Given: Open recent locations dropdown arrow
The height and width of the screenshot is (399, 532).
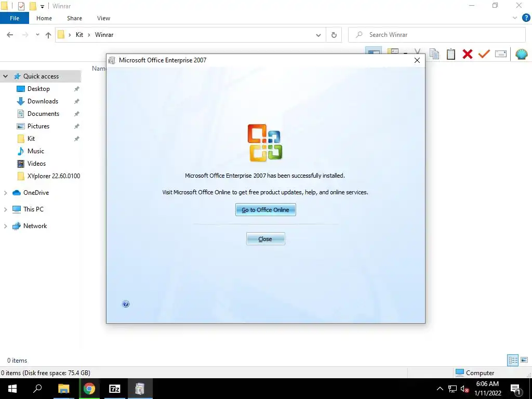Looking at the screenshot, I should pyautogui.click(x=37, y=35).
